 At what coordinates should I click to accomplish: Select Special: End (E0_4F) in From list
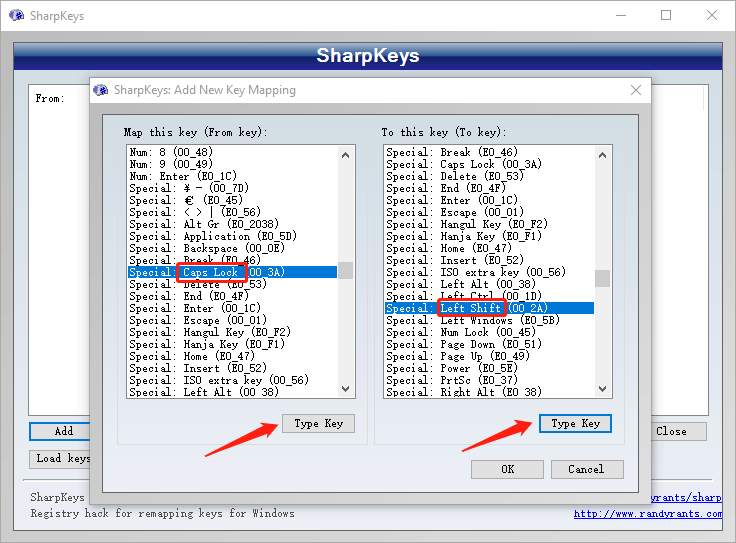coord(232,296)
